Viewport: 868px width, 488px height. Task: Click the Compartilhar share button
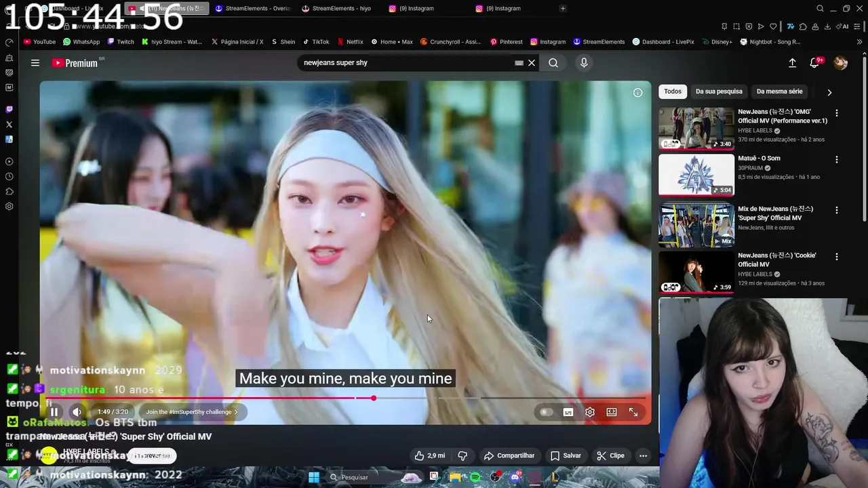tap(509, 455)
